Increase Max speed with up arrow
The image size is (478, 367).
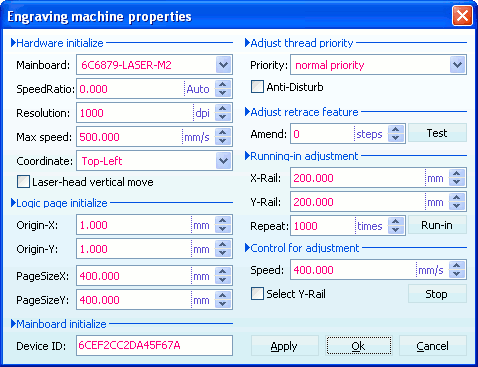pyautogui.click(x=223, y=133)
